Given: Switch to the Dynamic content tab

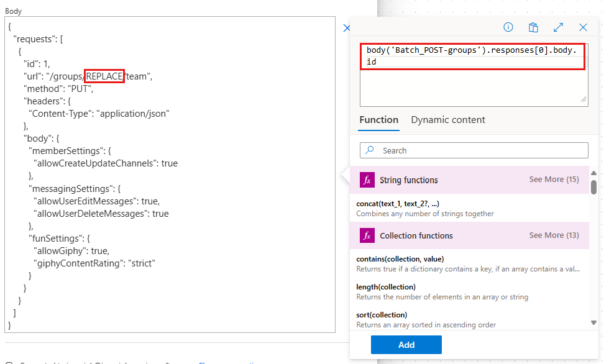Looking at the screenshot, I should [448, 119].
